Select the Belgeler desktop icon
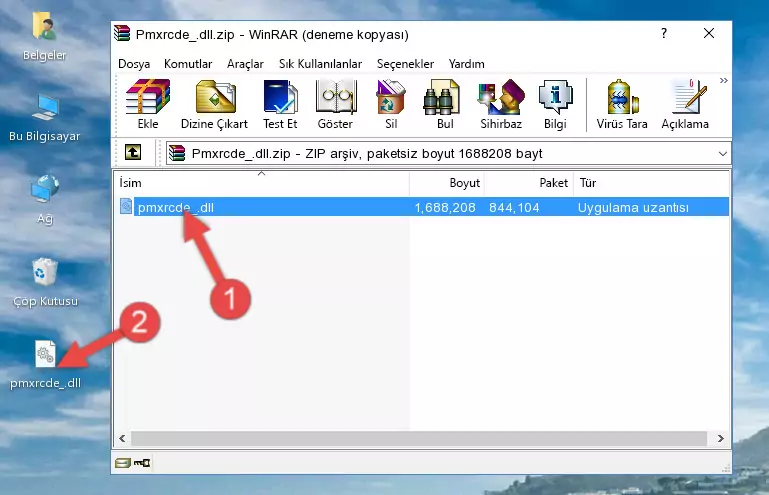The image size is (769, 495). pos(45,37)
